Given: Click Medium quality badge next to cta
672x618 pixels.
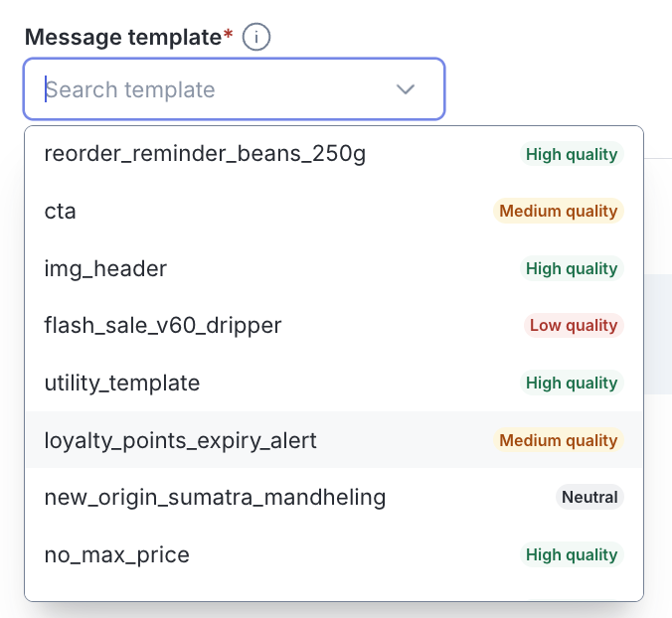Looking at the screenshot, I should coord(559,212).
